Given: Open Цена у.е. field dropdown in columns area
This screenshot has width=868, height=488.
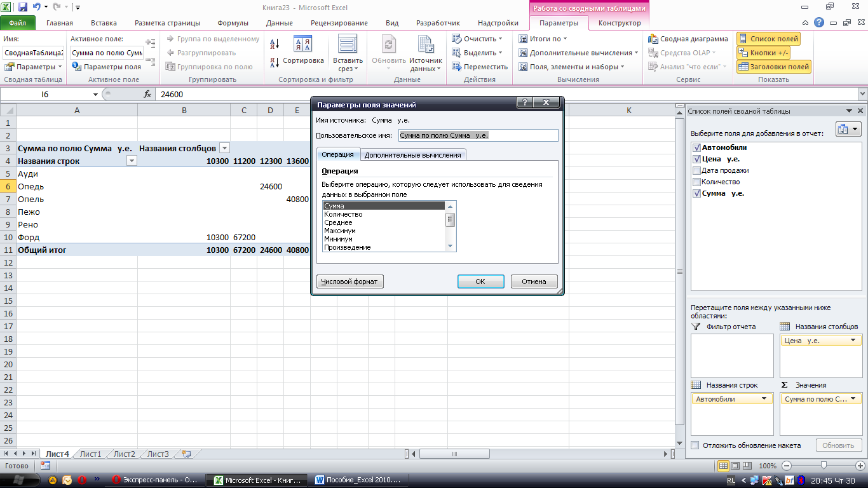Looking at the screenshot, I should tap(855, 341).
